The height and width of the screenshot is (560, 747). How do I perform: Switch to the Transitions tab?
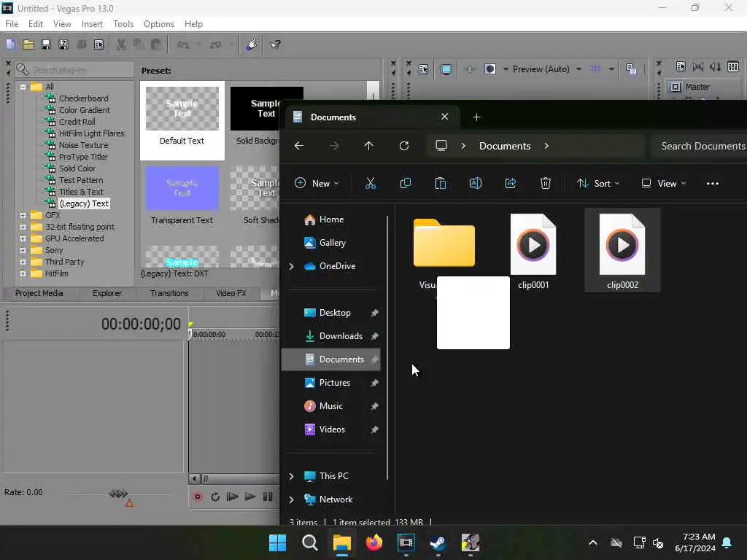[x=169, y=293]
